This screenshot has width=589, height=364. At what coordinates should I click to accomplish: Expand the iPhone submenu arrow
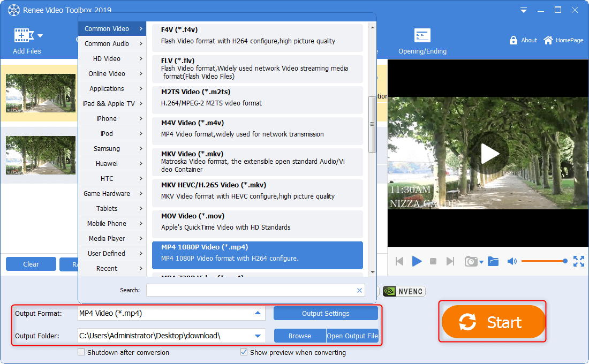[141, 119]
